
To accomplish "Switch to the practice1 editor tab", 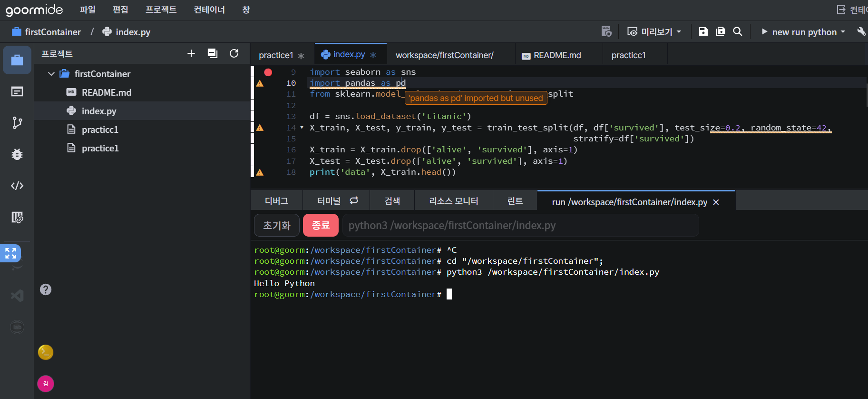I will click(x=282, y=55).
